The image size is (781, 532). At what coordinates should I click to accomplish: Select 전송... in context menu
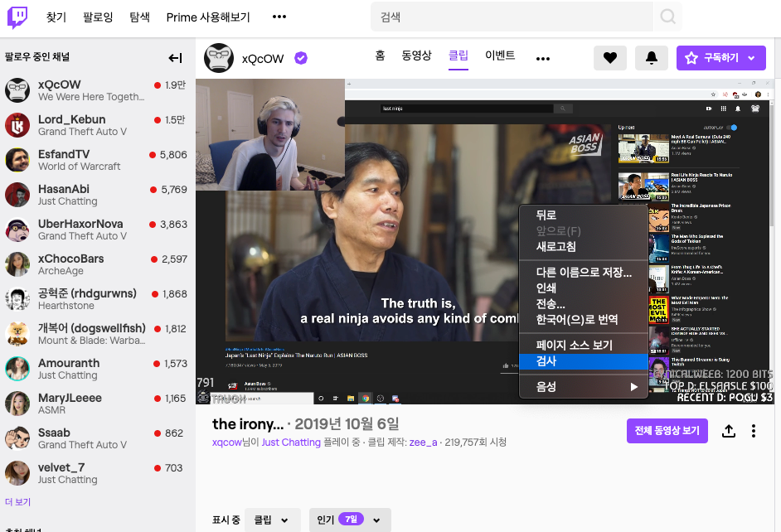[x=583, y=303]
